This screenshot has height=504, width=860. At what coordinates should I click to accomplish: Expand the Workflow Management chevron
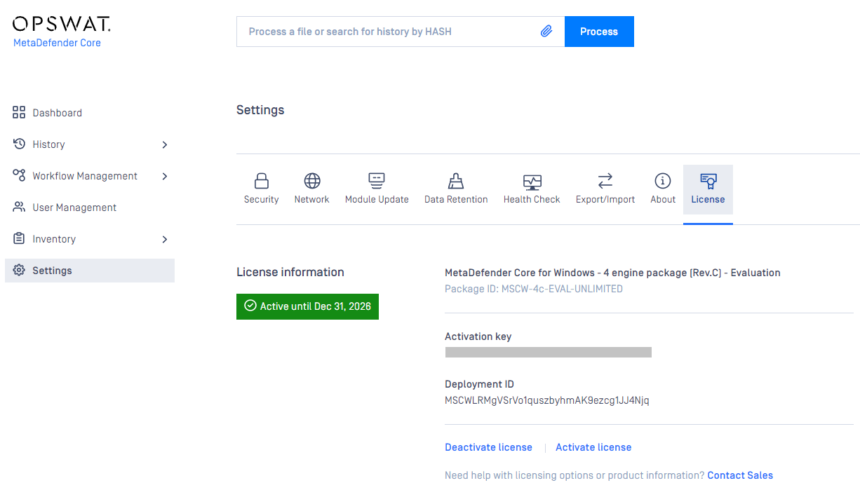pyautogui.click(x=165, y=176)
